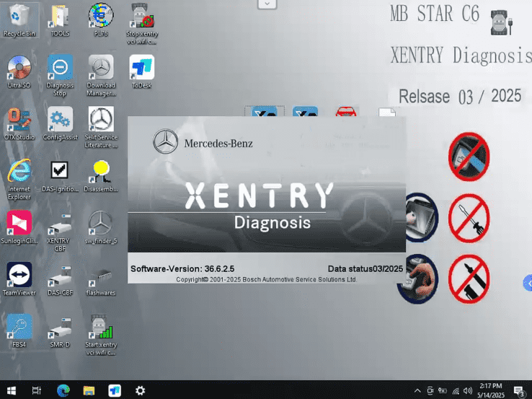The height and width of the screenshot is (399, 532).
Task: Open Settings gear in the taskbar
Action: [x=141, y=390]
